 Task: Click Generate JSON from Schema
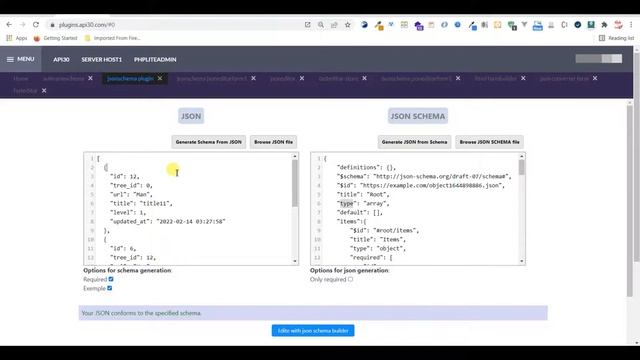click(414, 142)
